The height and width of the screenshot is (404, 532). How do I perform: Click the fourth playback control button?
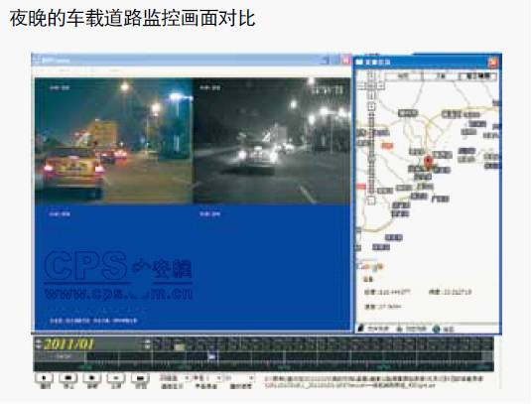coord(116,377)
